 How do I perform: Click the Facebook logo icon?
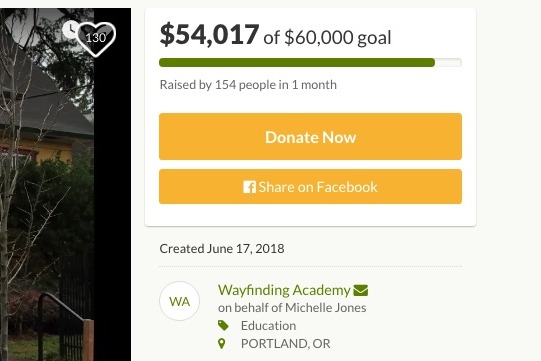coord(249,187)
